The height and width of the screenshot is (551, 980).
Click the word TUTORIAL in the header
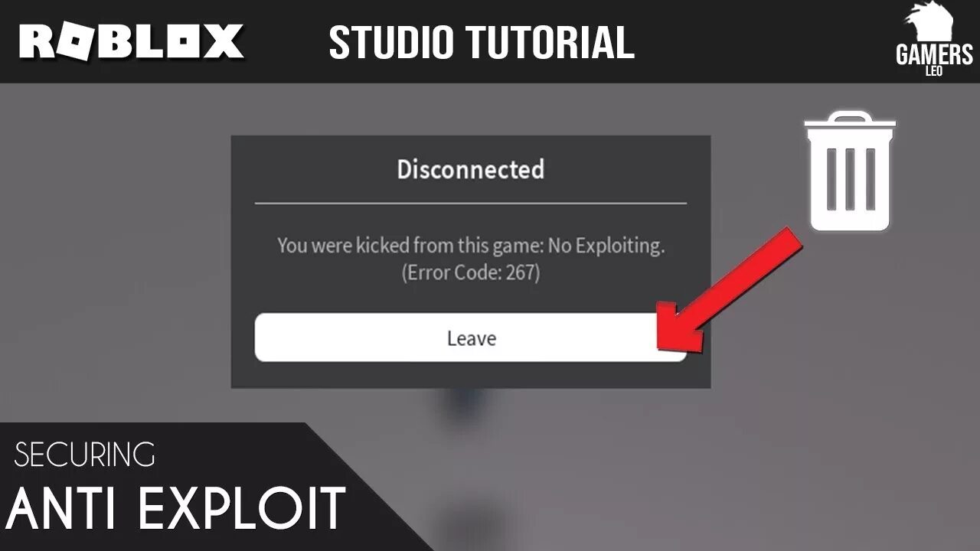(557, 42)
